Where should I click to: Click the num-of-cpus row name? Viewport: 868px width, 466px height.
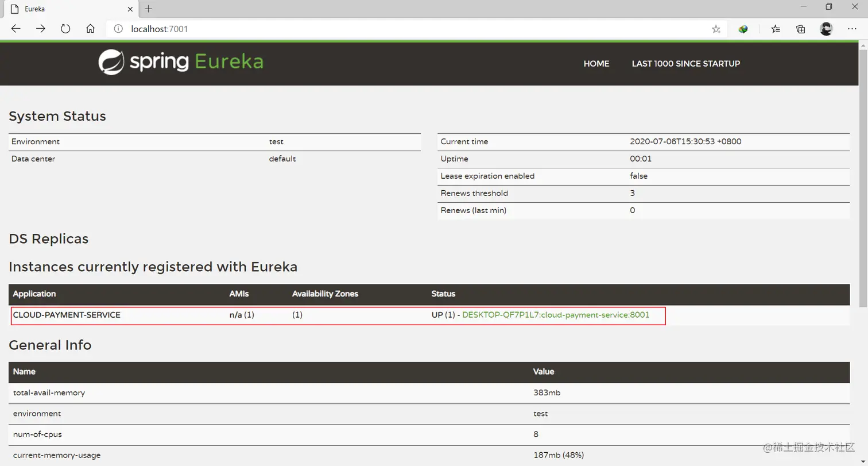38,434
